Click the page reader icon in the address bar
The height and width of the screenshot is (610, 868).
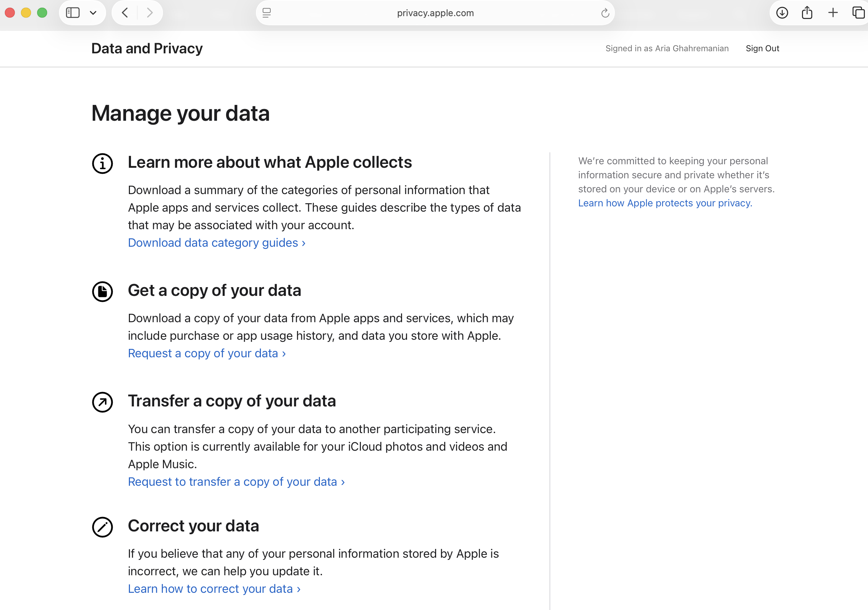tap(267, 13)
